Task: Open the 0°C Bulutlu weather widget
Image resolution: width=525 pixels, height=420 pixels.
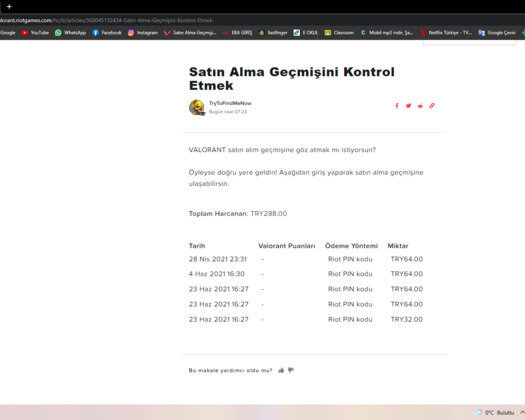Action: [494, 412]
